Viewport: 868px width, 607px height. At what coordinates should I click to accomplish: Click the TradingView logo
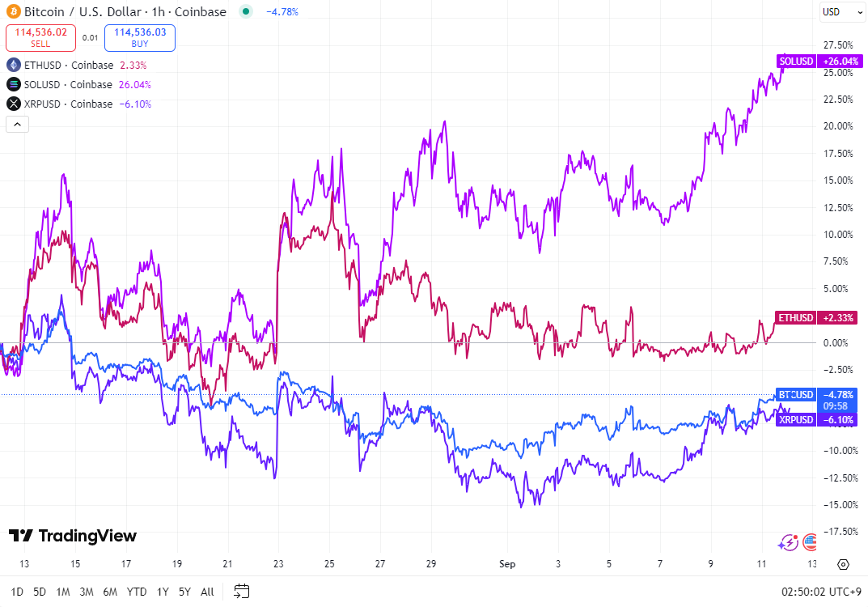pyautogui.click(x=73, y=536)
